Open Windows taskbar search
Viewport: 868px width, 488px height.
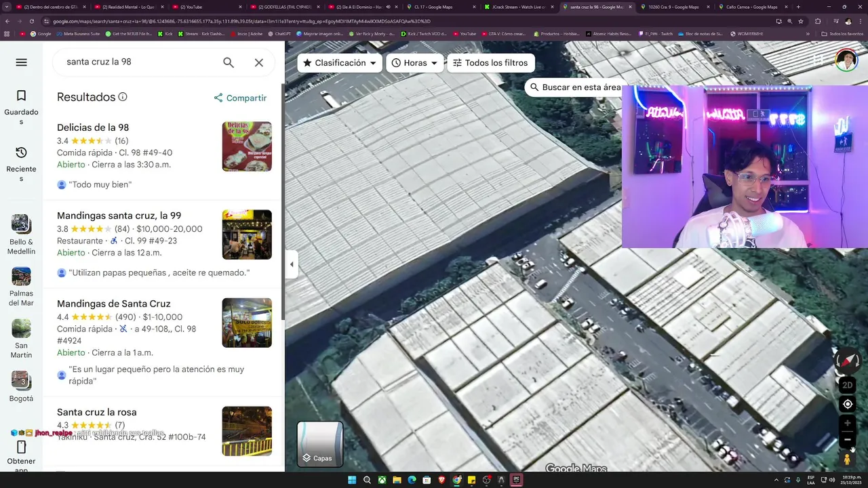pos(367,480)
